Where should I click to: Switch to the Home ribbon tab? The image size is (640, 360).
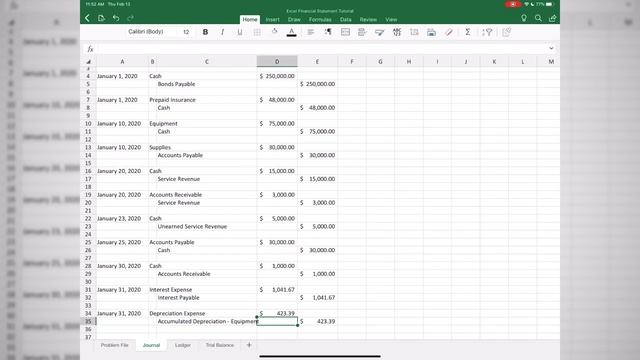[x=250, y=19]
